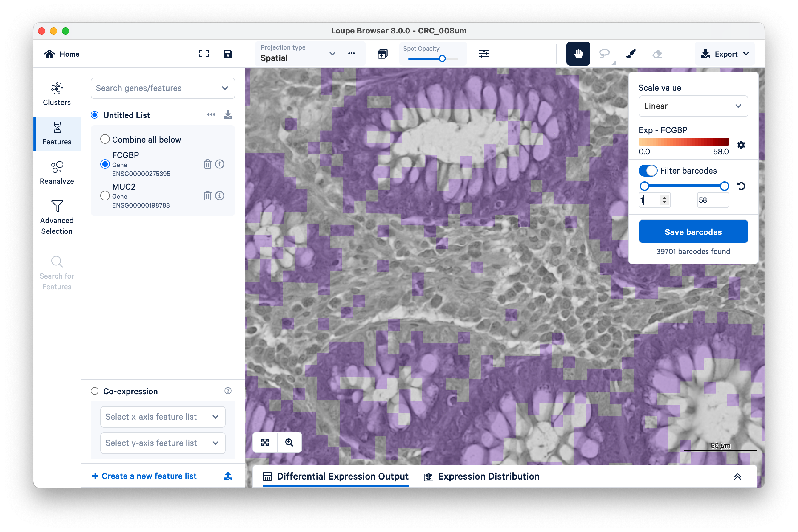Image resolution: width=798 pixels, height=532 pixels.
Task: Select the MUC2 gene radio button
Action: pos(105,196)
